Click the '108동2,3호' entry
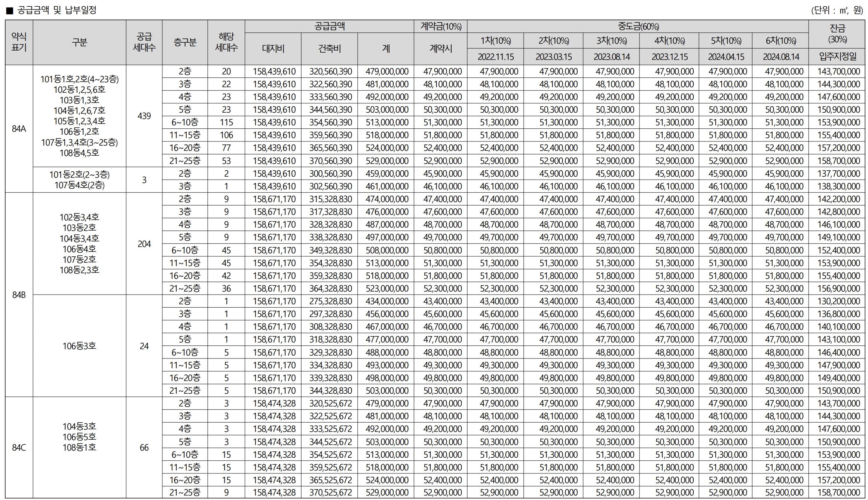Screen dimensions: 868x500 [x=79, y=270]
